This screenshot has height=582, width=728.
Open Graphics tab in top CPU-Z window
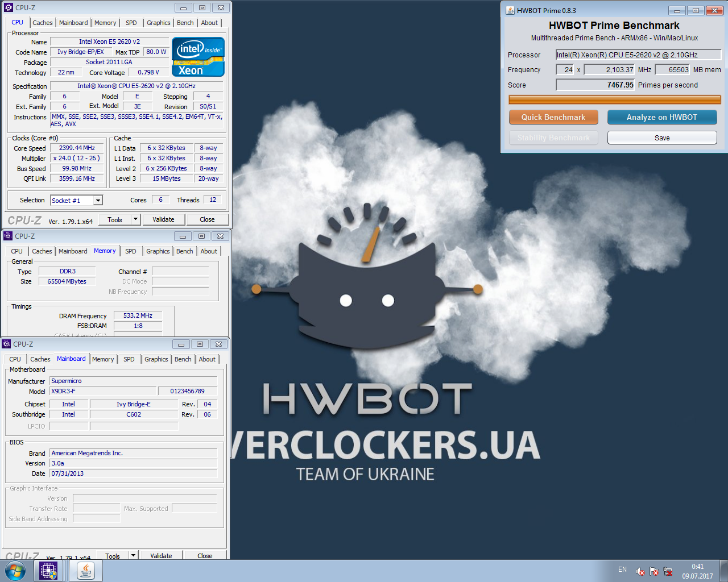tap(159, 23)
